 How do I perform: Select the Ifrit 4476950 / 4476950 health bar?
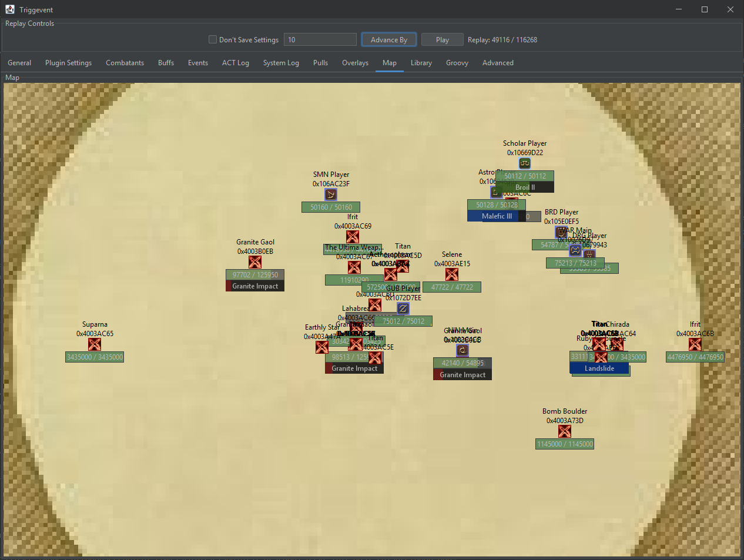(x=695, y=357)
